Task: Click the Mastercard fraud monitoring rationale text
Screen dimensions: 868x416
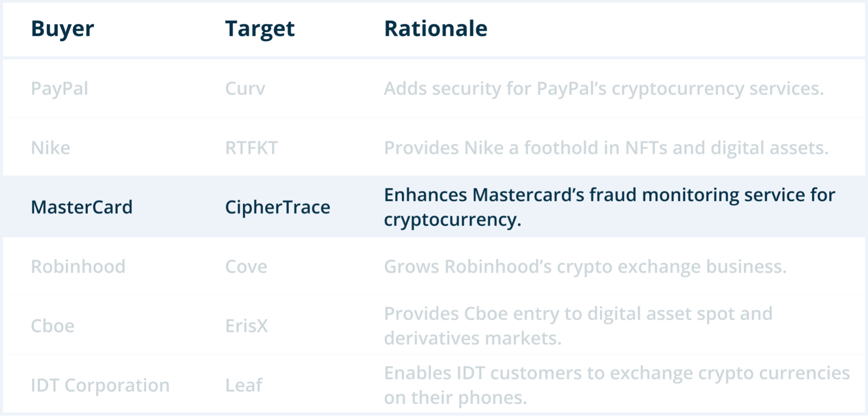Action: tap(609, 207)
